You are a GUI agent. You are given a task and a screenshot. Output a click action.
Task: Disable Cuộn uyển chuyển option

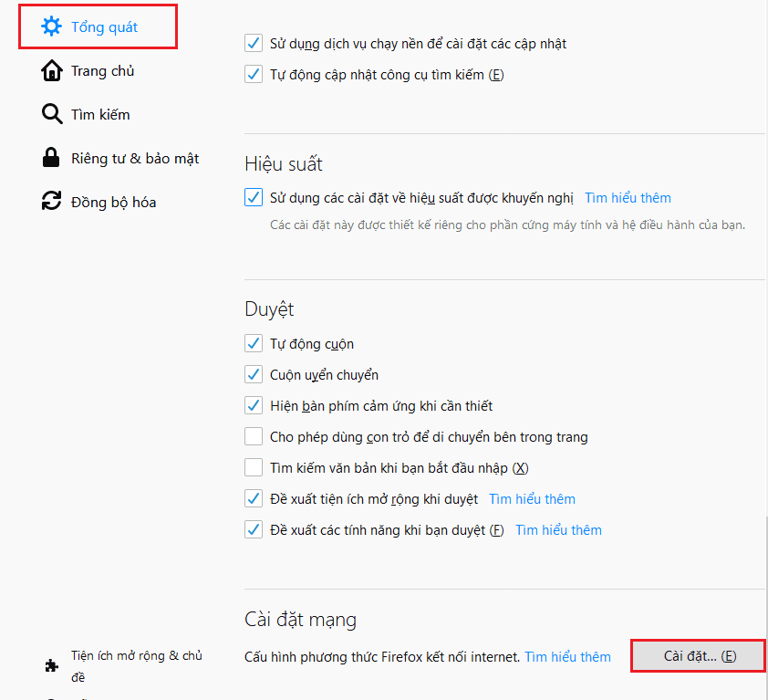click(254, 375)
